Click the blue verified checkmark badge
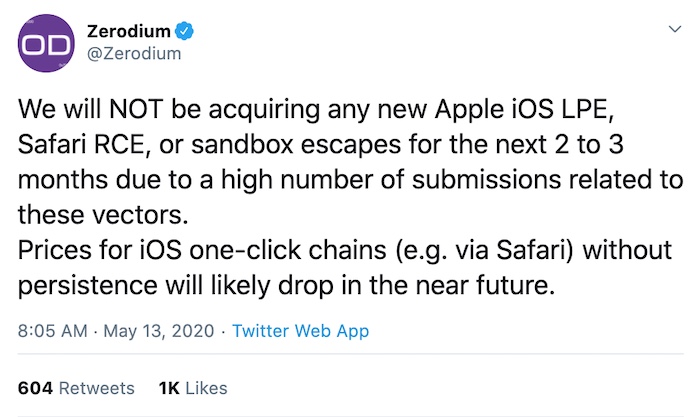 pos(184,31)
